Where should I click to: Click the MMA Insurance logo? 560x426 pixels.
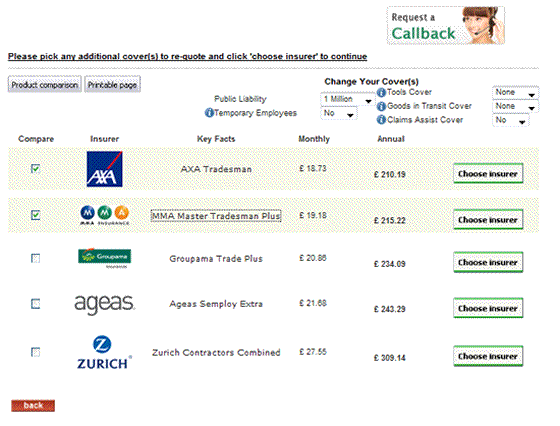104,215
